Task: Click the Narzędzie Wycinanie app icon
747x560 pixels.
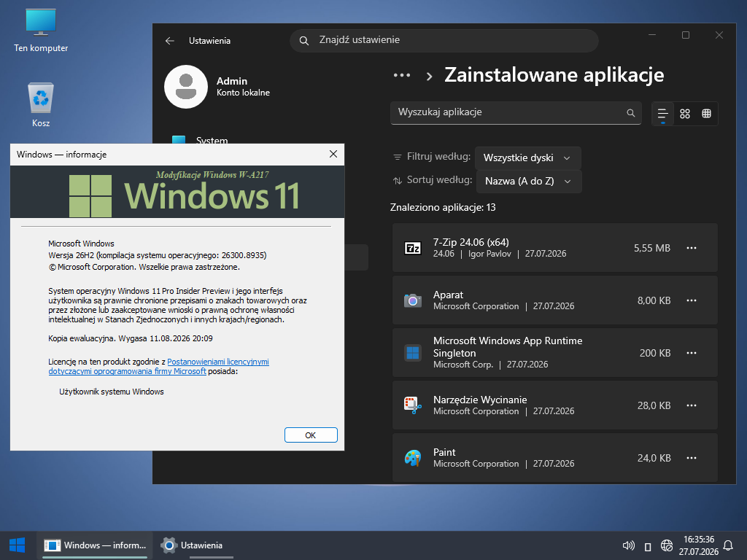Action: click(413, 405)
